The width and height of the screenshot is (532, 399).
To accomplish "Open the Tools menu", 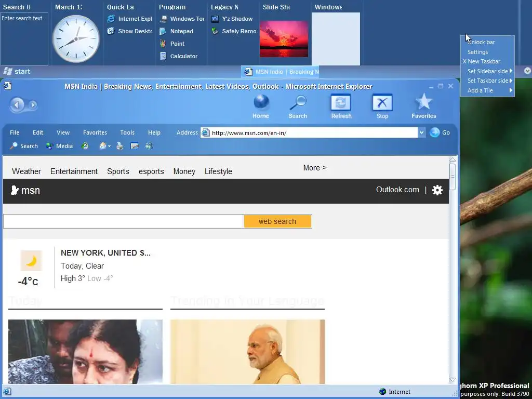I will [x=127, y=132].
